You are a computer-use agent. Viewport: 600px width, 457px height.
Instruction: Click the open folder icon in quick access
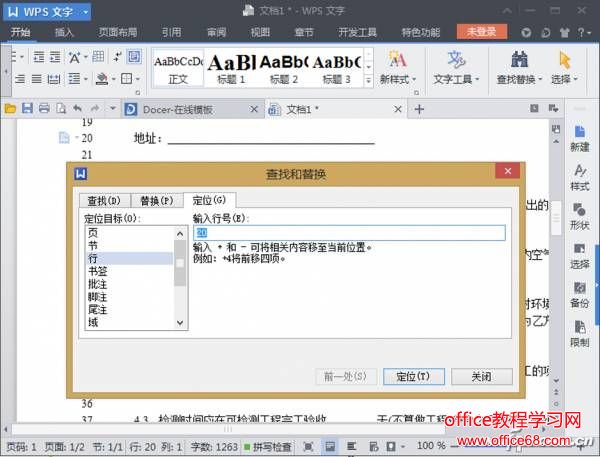pyautogui.click(x=10, y=109)
